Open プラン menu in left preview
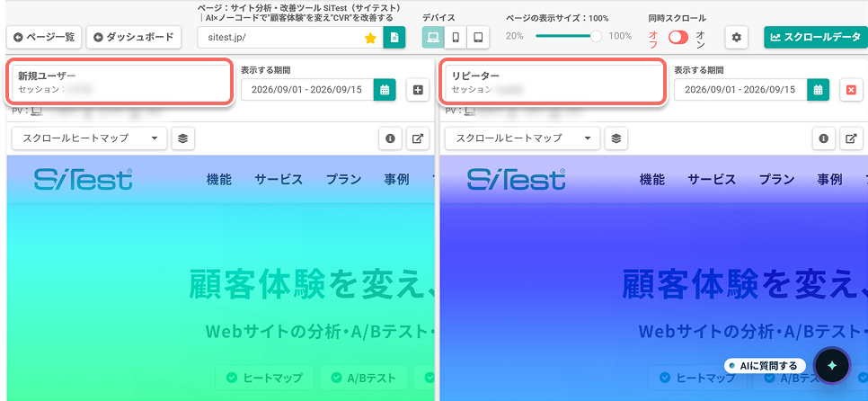This screenshot has width=868, height=401. point(343,179)
